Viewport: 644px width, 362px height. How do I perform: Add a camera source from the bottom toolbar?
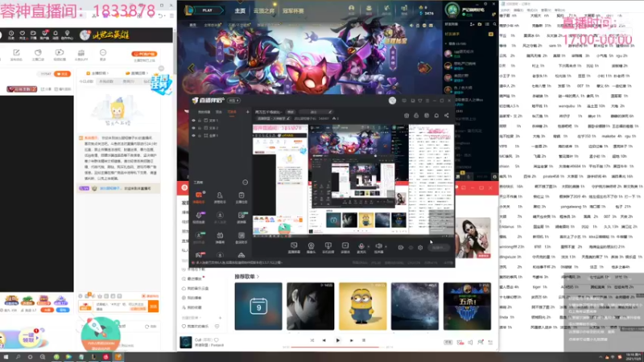pyautogui.click(x=311, y=248)
